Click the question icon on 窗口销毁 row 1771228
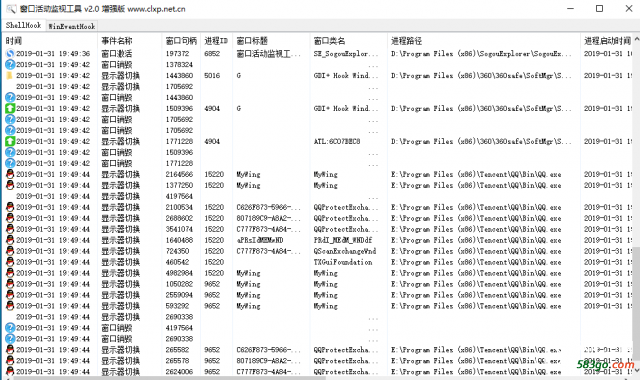This screenshot has width=640, height=380. 10,163
